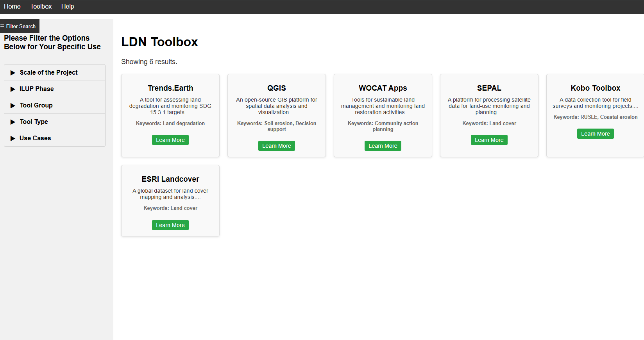Click Learn More on Trends.Earth card

170,140
